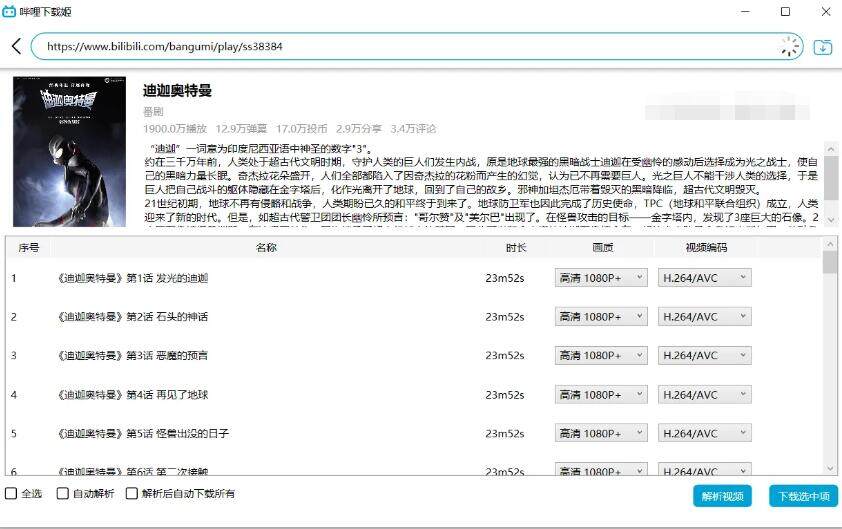Image resolution: width=842 pixels, height=529 pixels.
Task: Click the 下载选中项 button
Action: pyautogui.click(x=803, y=496)
